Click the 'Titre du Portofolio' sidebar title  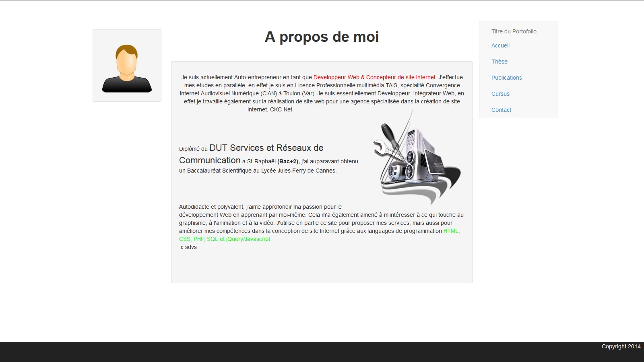514,31
